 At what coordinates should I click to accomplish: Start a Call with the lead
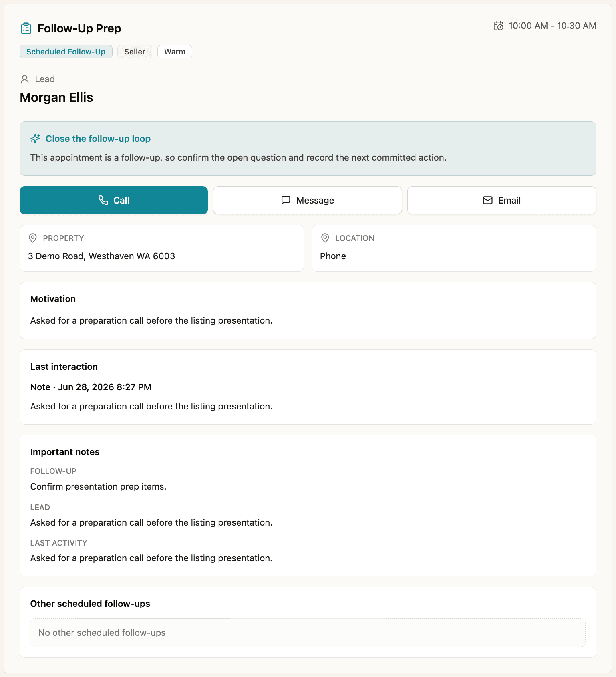coord(114,200)
